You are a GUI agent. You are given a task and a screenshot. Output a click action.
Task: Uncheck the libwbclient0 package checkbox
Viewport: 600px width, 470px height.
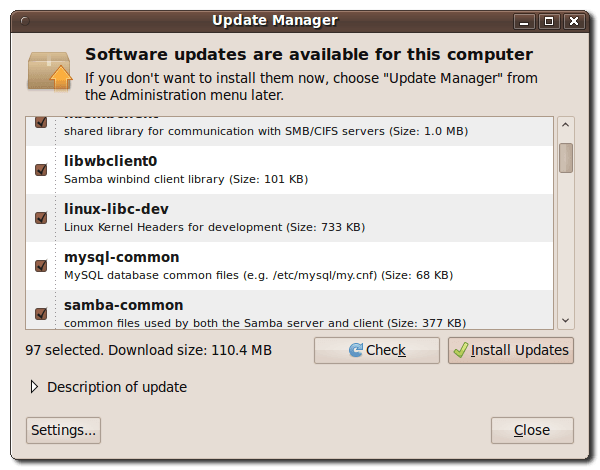click(41, 169)
